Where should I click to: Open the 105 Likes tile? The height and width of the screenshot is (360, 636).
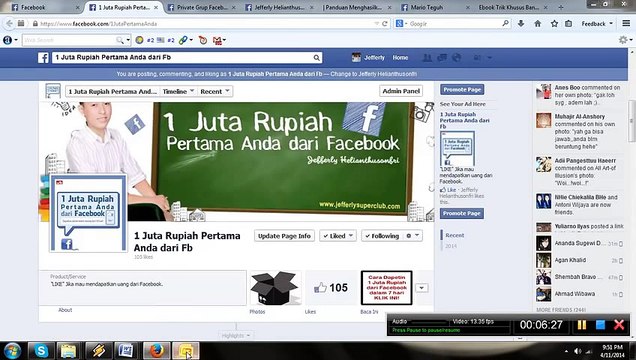[331, 288]
